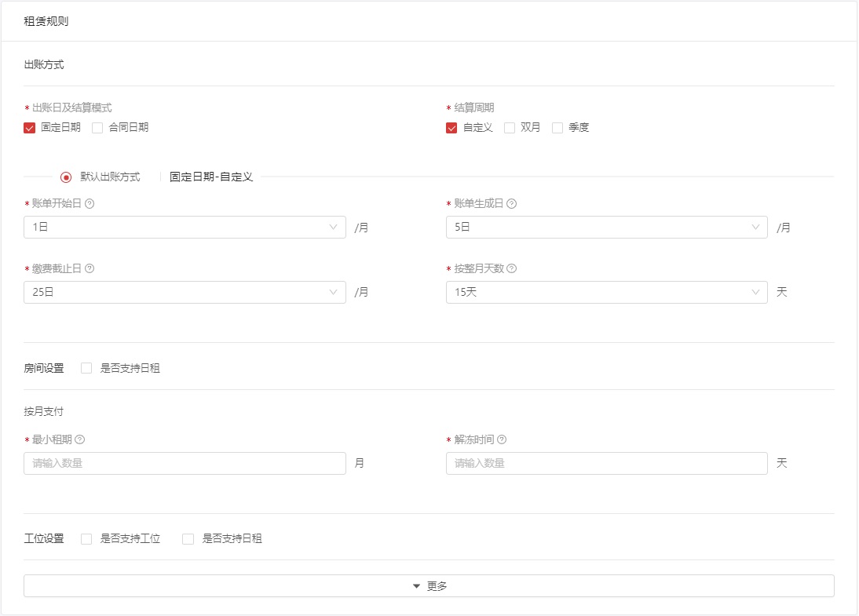
Task: Click the 最小租期 quantity input field
Action: pos(185,464)
